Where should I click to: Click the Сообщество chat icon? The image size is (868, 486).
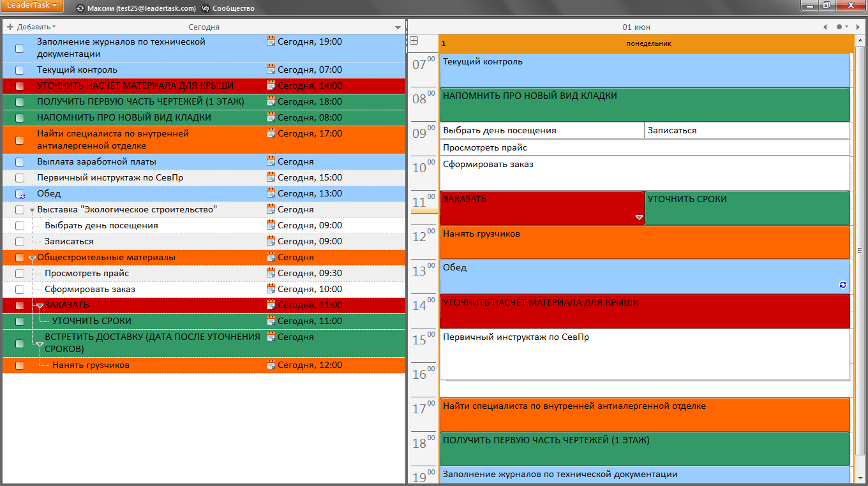point(206,9)
